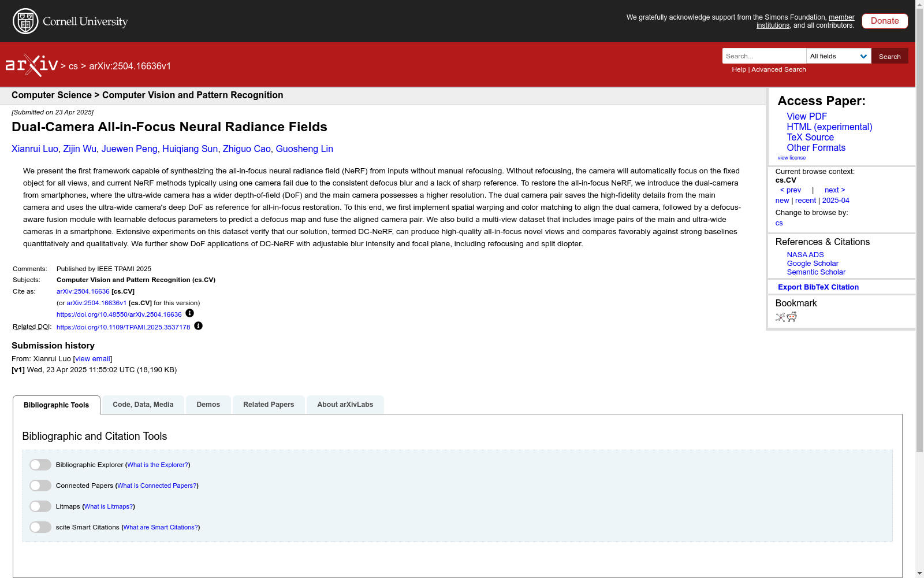Open What are Smart Citations? link
This screenshot has height=578, width=924.
[x=161, y=528]
